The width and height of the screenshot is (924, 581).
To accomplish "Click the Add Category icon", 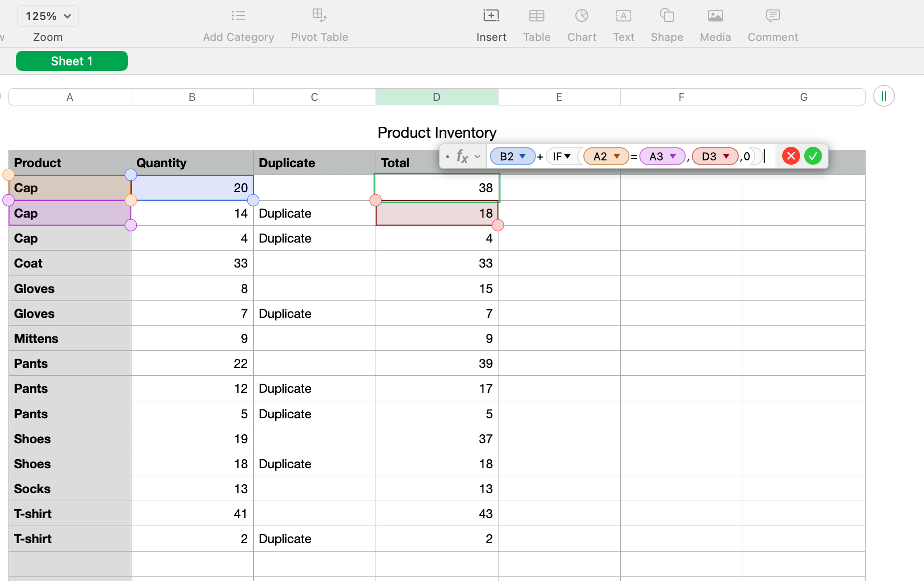I will coord(238,15).
